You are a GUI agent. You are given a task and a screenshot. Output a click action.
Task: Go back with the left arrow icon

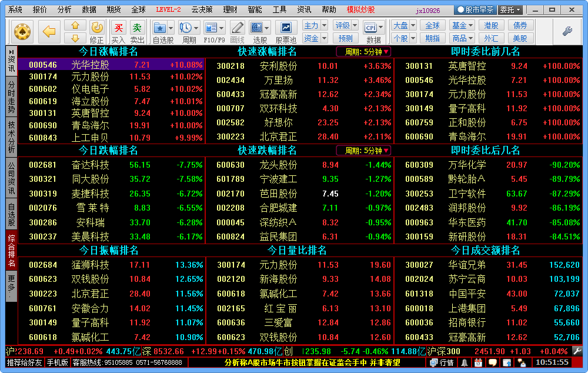point(49,32)
